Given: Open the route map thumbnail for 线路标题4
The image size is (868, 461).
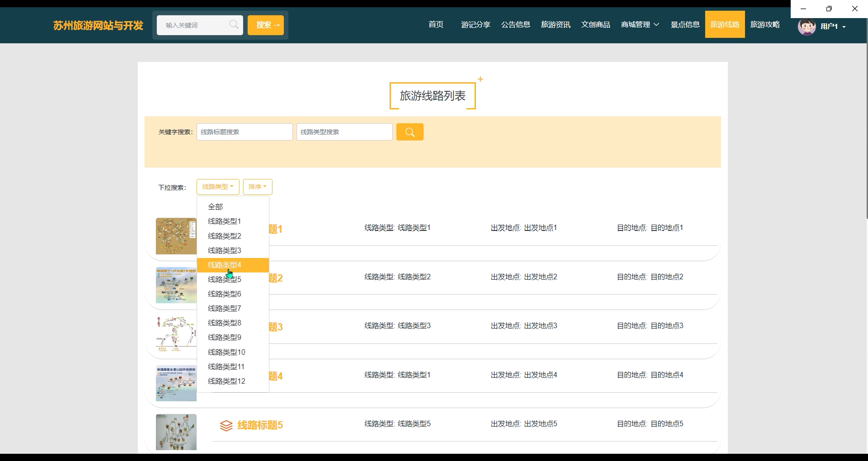Looking at the screenshot, I should pos(176,383).
